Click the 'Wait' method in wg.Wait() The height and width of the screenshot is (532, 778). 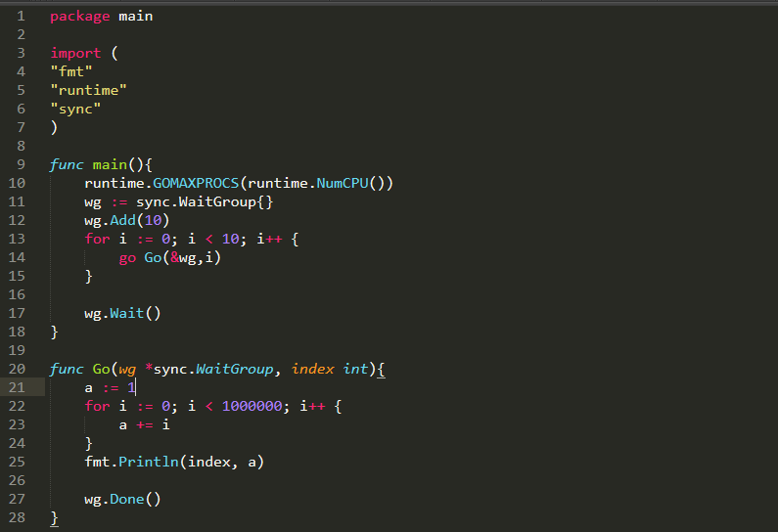127,313
